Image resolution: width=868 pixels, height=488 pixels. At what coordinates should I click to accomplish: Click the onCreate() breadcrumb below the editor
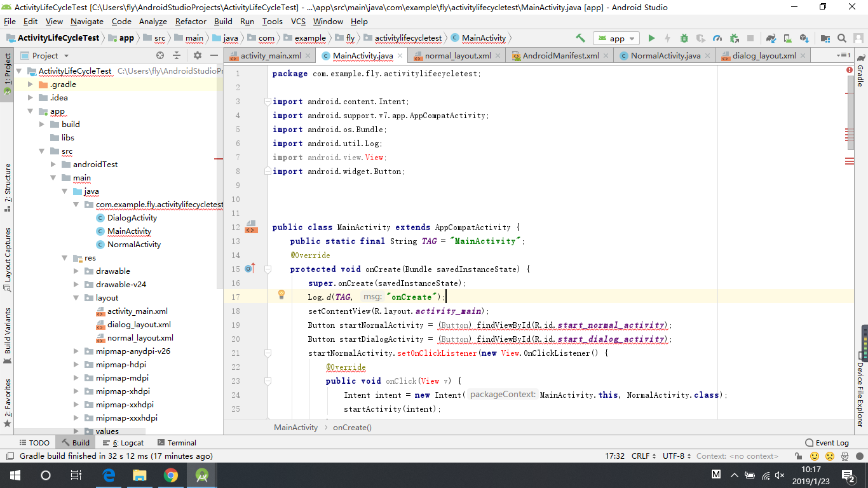pos(352,428)
